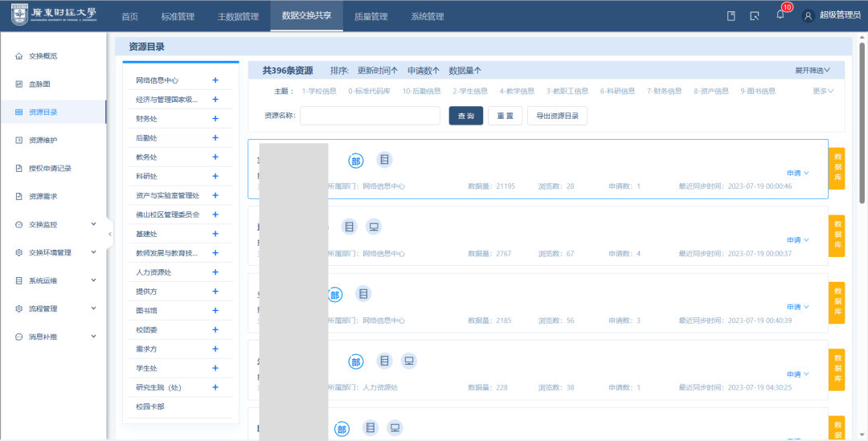
Task: Toggle sorting by 数据量
Action: pos(465,71)
